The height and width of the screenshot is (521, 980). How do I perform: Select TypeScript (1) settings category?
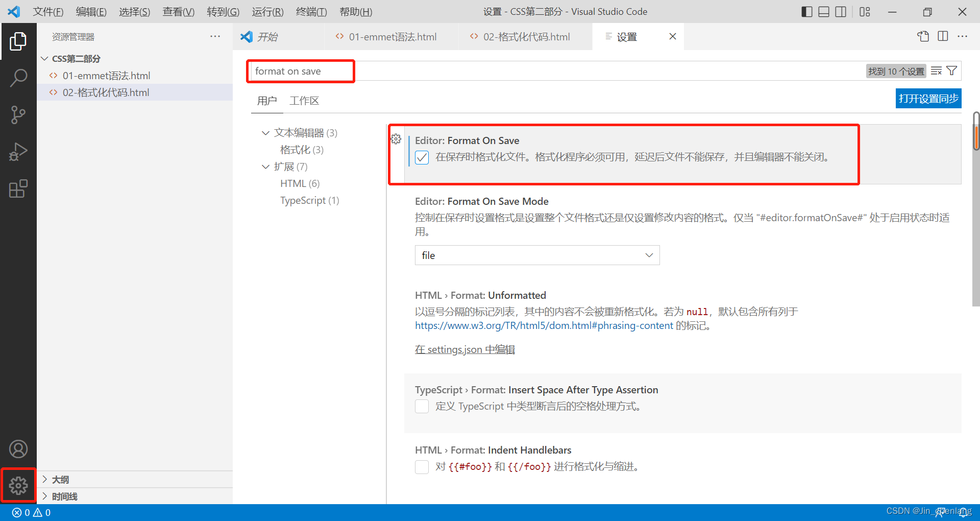309,200
